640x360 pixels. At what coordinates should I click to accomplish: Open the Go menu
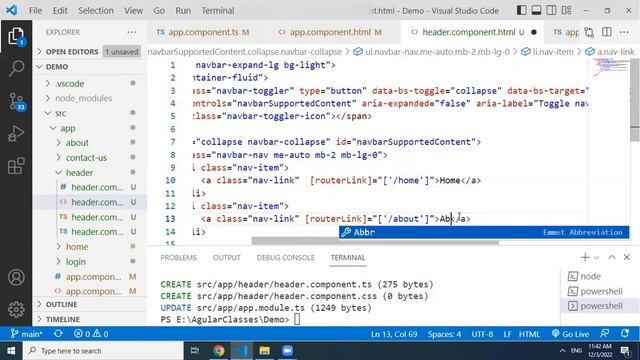pos(159,11)
